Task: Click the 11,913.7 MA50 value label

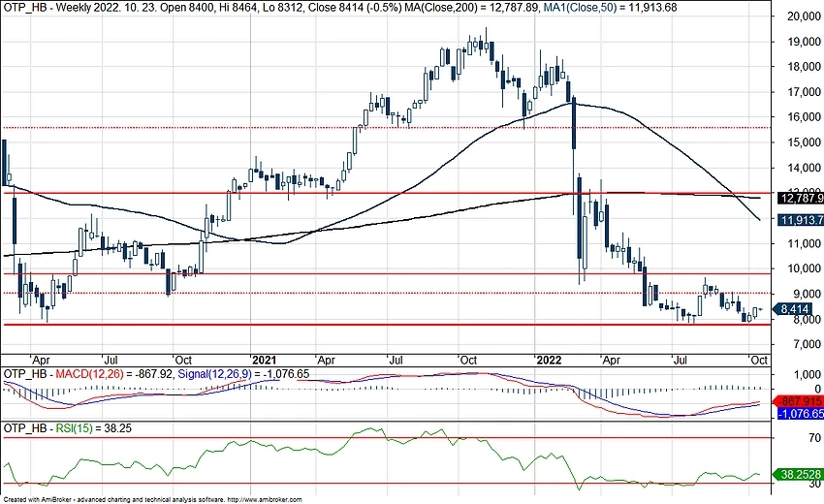Action: 800,220
